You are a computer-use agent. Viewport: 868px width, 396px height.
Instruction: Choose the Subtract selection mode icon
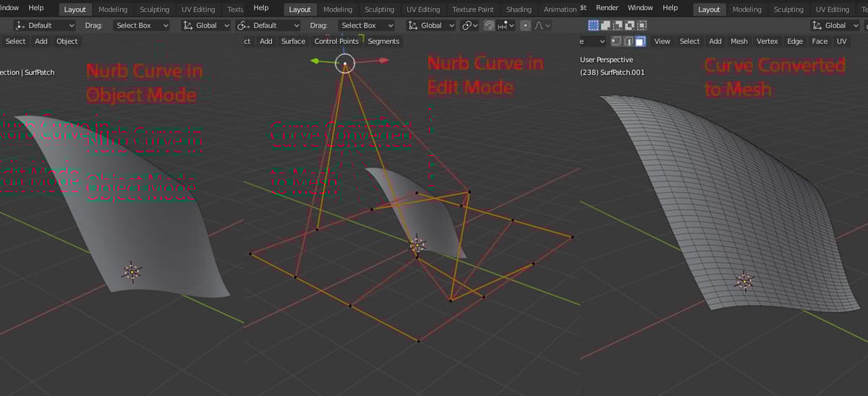tap(617, 25)
